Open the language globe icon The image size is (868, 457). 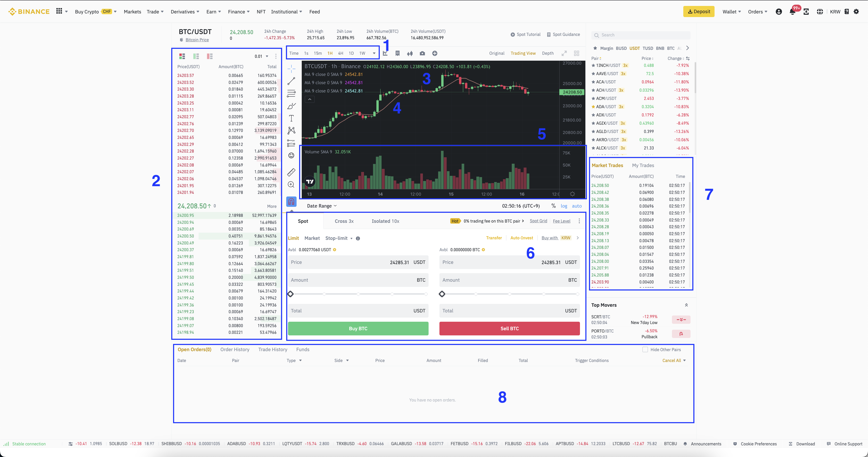coord(820,11)
